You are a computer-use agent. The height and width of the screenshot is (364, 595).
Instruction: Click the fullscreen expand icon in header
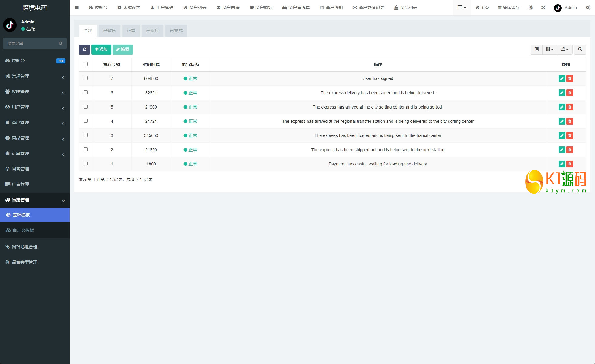543,8
